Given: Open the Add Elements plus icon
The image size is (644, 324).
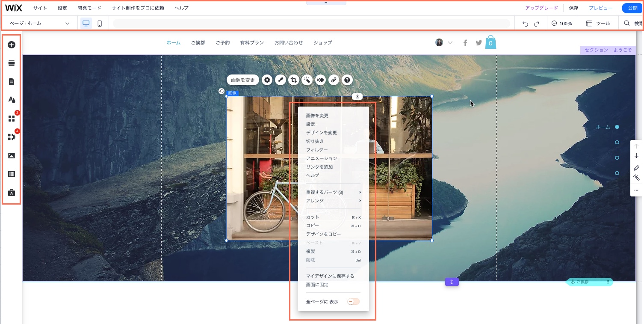Looking at the screenshot, I should [12, 45].
